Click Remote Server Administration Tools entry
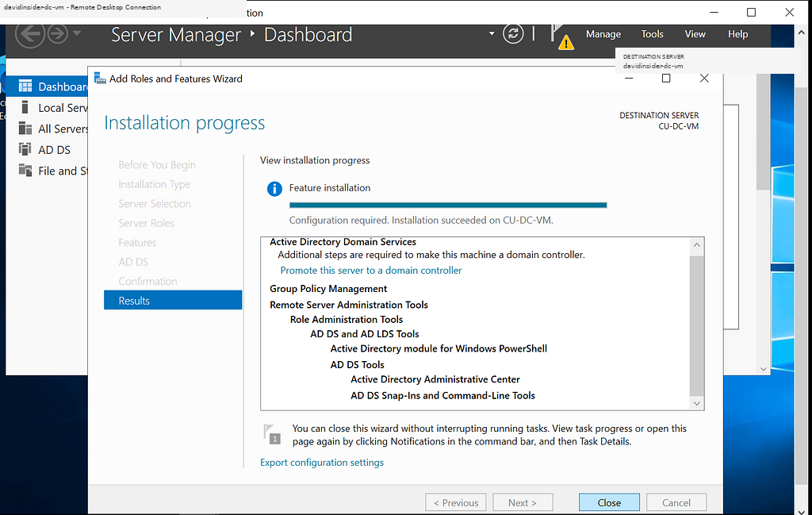The height and width of the screenshot is (515, 812). point(349,306)
